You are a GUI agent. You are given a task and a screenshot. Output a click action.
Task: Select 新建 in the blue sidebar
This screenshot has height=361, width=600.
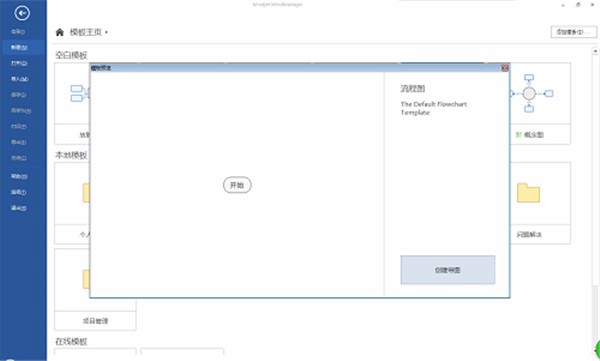[19, 47]
